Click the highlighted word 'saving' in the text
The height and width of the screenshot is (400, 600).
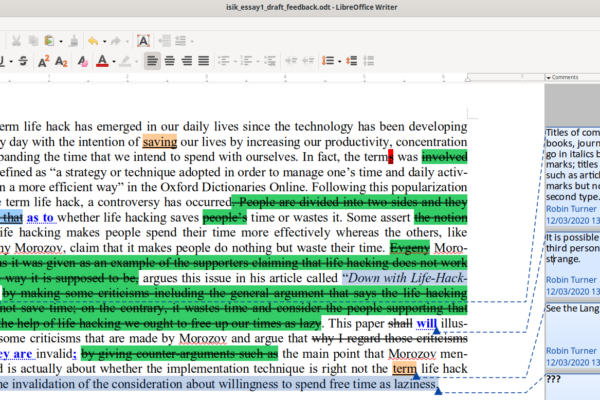160,142
